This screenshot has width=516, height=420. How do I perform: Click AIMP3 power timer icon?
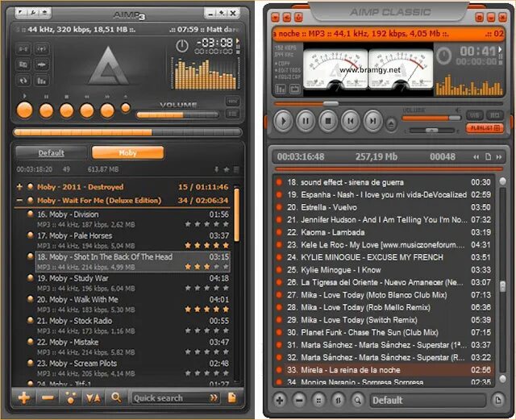tap(182, 46)
